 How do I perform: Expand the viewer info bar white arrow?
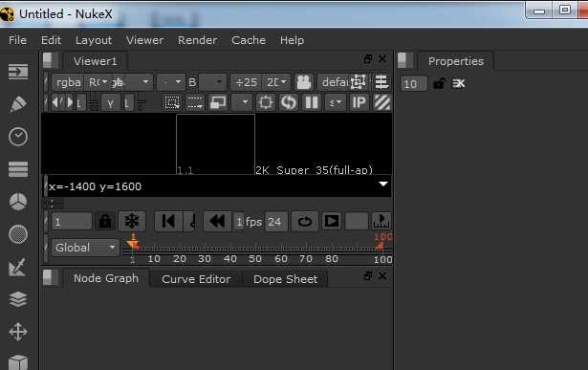[383, 185]
